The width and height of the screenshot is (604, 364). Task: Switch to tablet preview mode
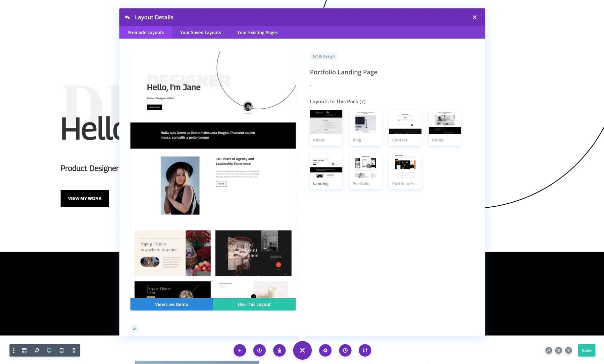pyautogui.click(x=61, y=350)
